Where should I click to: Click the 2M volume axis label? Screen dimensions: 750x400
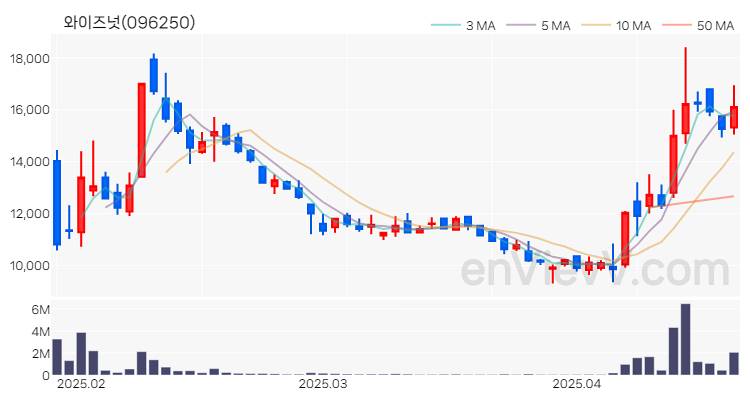point(40,354)
